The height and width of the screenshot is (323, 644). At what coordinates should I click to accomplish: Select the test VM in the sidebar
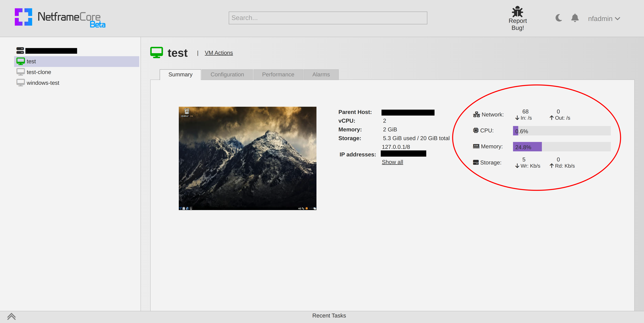click(76, 61)
